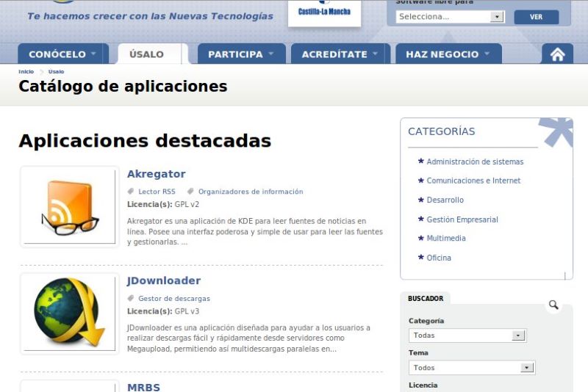Open the Oficina category
The height and width of the screenshot is (392, 588).
439,258
